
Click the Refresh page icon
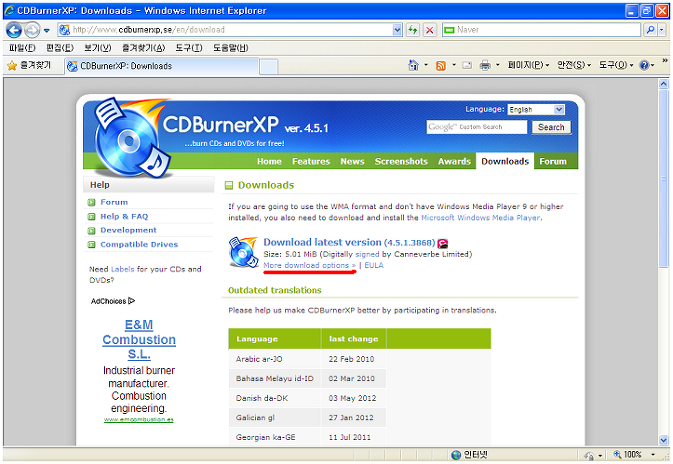click(412, 30)
